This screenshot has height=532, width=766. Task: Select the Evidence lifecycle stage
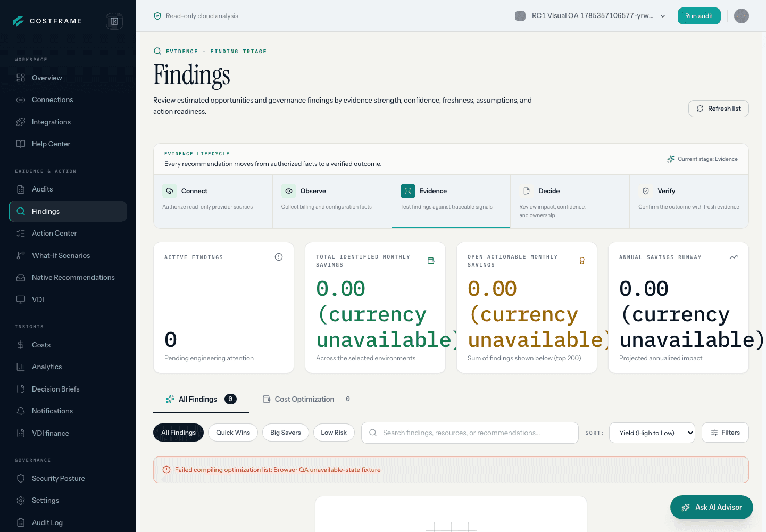tap(451, 202)
